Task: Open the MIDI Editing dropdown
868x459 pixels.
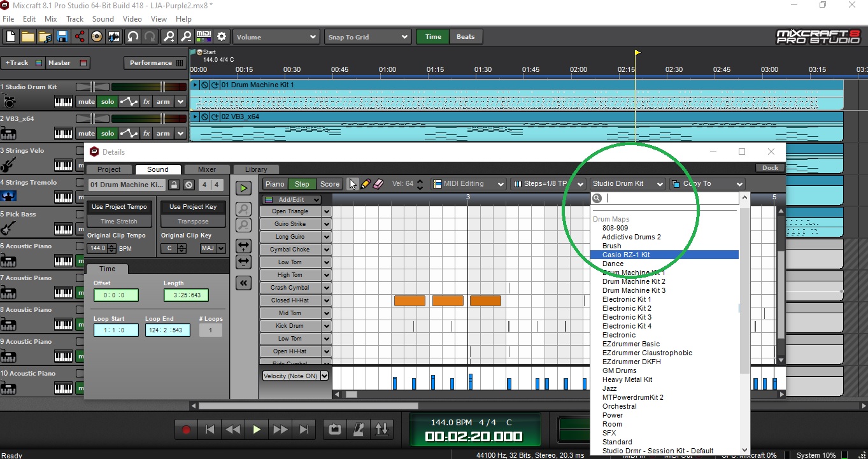Action: (468, 184)
